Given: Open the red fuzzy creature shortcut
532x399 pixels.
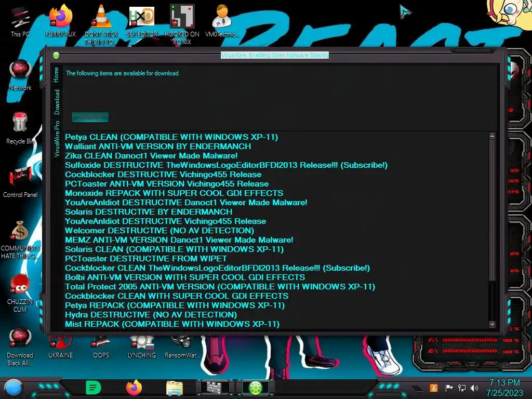Looking at the screenshot, I should [x=20, y=294].
